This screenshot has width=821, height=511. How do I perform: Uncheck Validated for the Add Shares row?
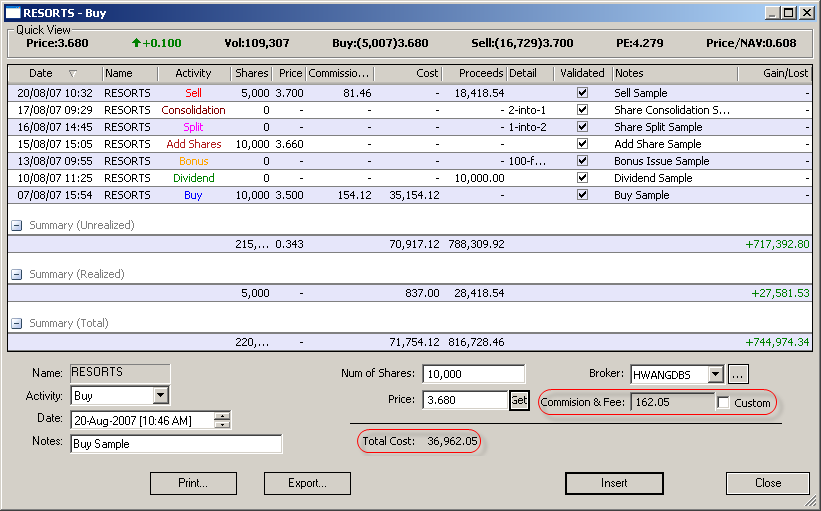pos(582,144)
